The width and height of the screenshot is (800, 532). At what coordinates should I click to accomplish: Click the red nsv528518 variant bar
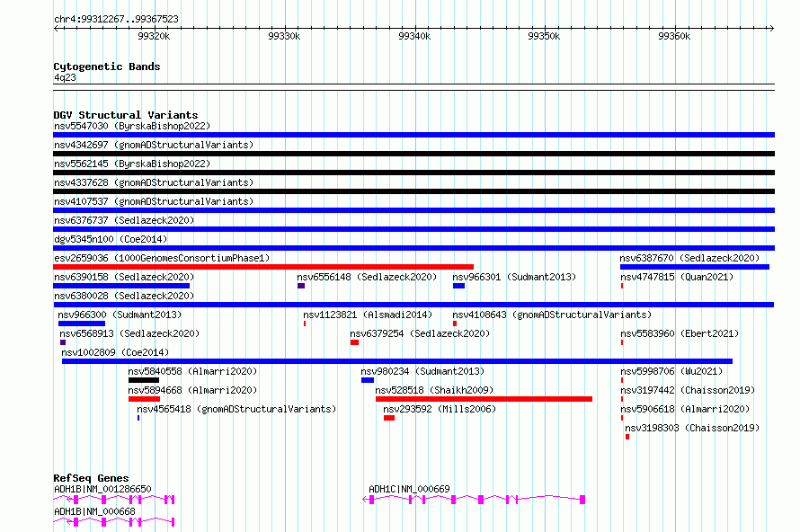[484, 399]
